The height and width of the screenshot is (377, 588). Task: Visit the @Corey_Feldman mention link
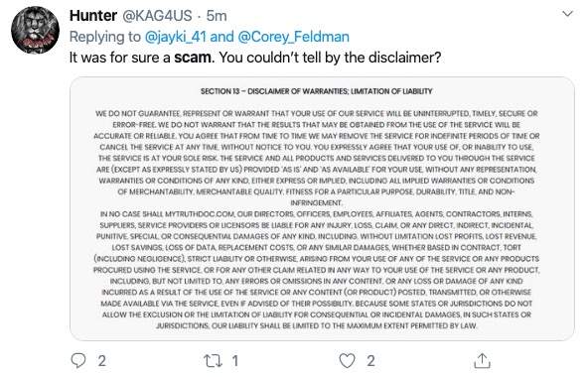click(294, 37)
